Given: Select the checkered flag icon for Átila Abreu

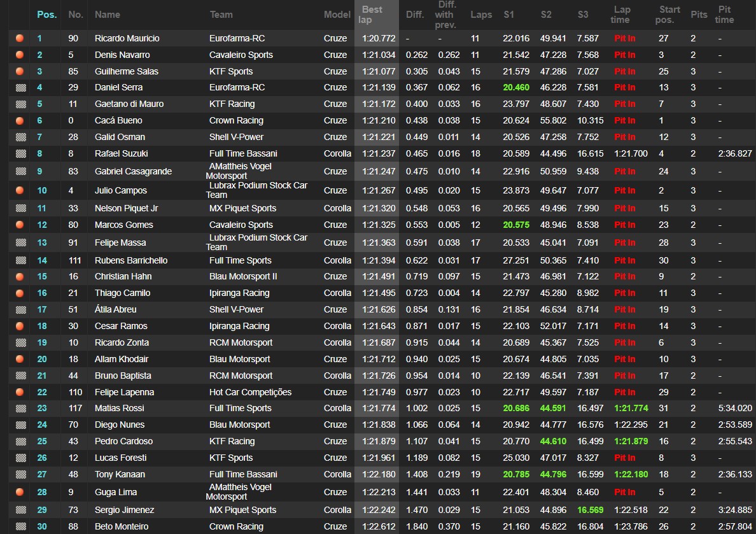Looking at the screenshot, I should tap(21, 310).
